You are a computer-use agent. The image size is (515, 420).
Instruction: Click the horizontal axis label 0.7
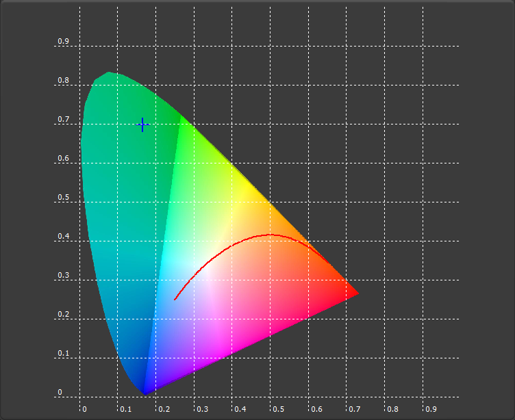click(x=354, y=409)
